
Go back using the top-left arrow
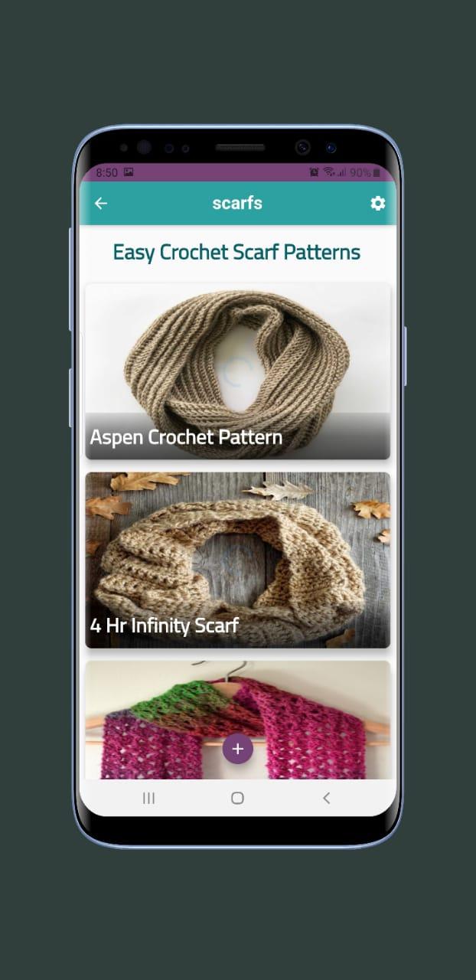tap(101, 203)
